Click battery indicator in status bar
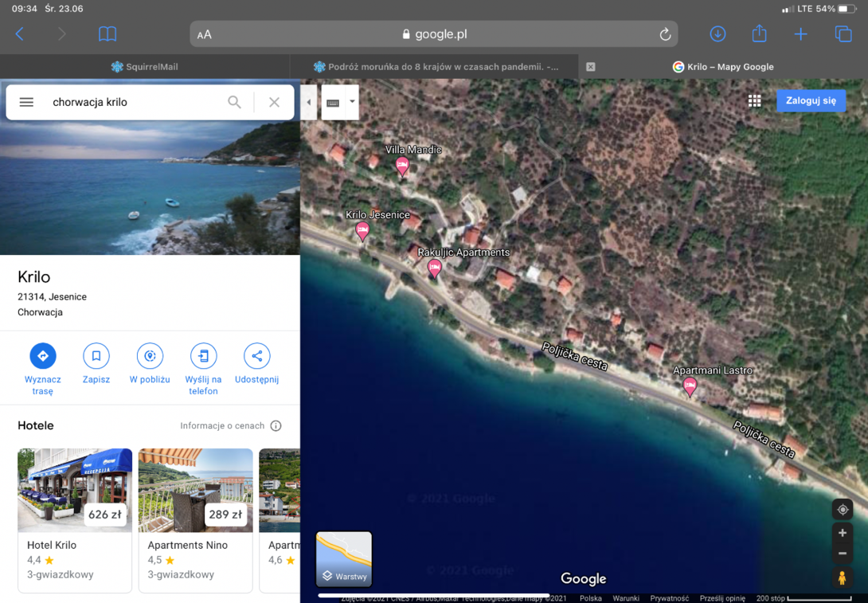This screenshot has width=868, height=603. coord(846,9)
